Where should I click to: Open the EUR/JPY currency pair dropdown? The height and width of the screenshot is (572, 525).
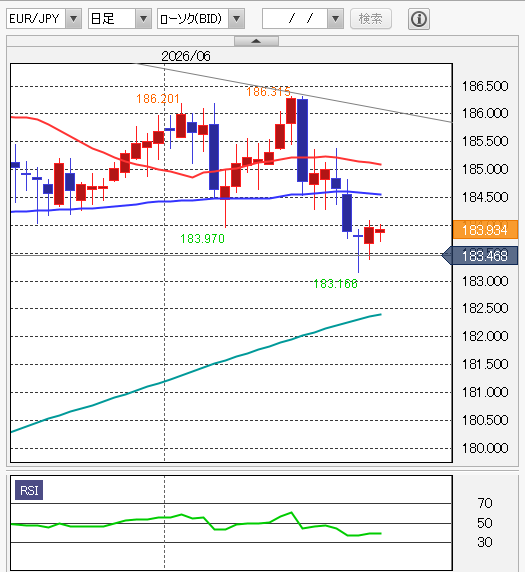pos(44,19)
